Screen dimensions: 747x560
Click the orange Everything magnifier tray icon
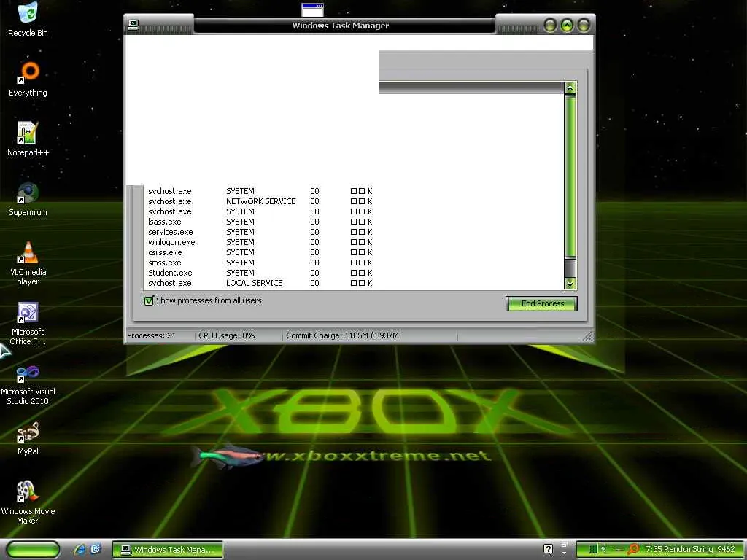[x=633, y=549]
